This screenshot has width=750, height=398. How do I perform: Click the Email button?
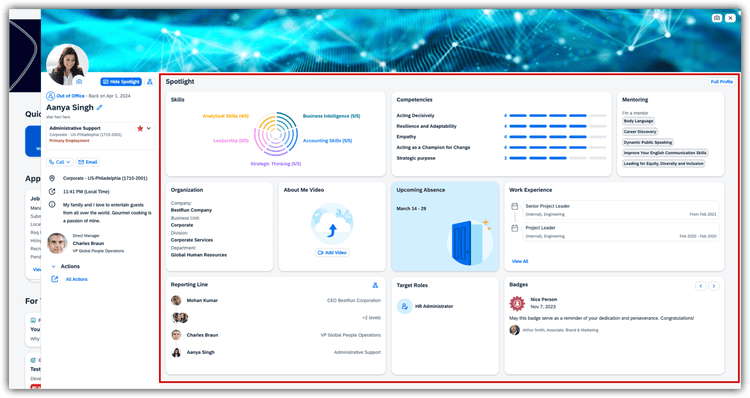[88, 162]
